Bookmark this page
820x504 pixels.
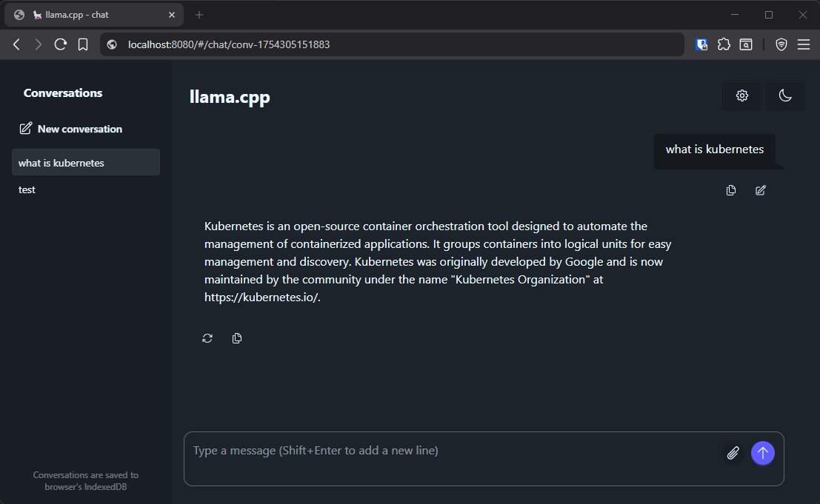(83, 44)
